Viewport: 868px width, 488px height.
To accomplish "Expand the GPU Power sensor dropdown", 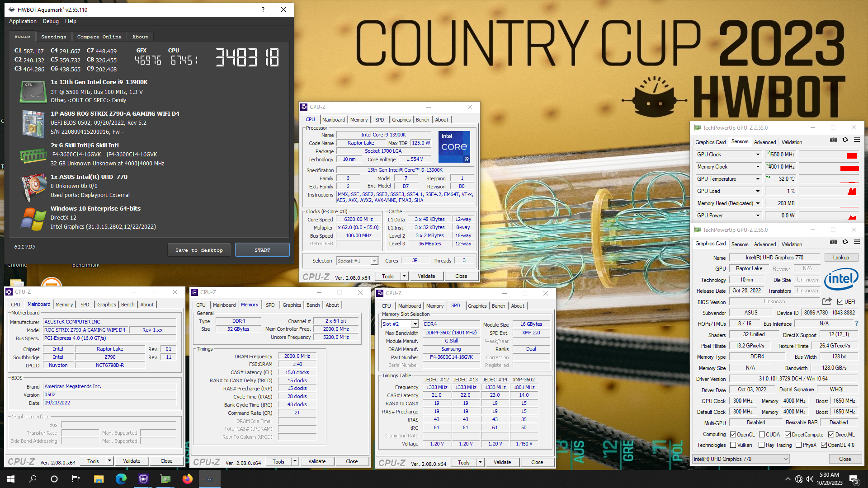I will pos(758,216).
